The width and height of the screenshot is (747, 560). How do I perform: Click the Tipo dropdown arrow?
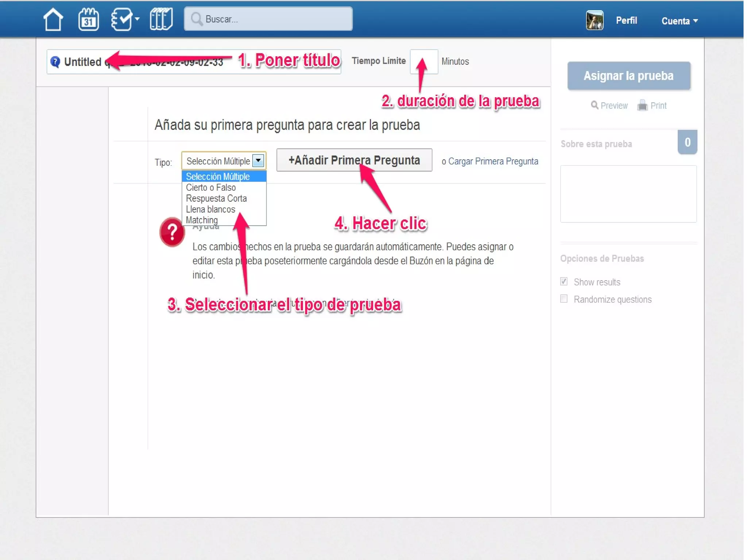(258, 161)
